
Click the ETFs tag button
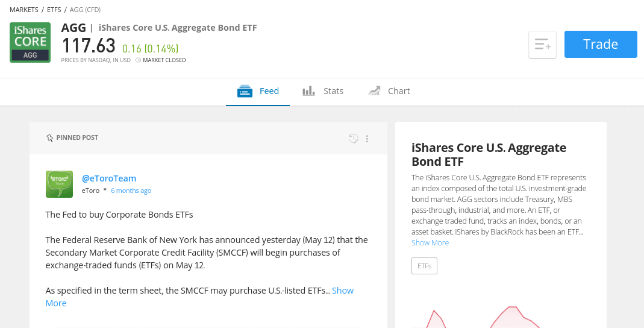point(424,266)
